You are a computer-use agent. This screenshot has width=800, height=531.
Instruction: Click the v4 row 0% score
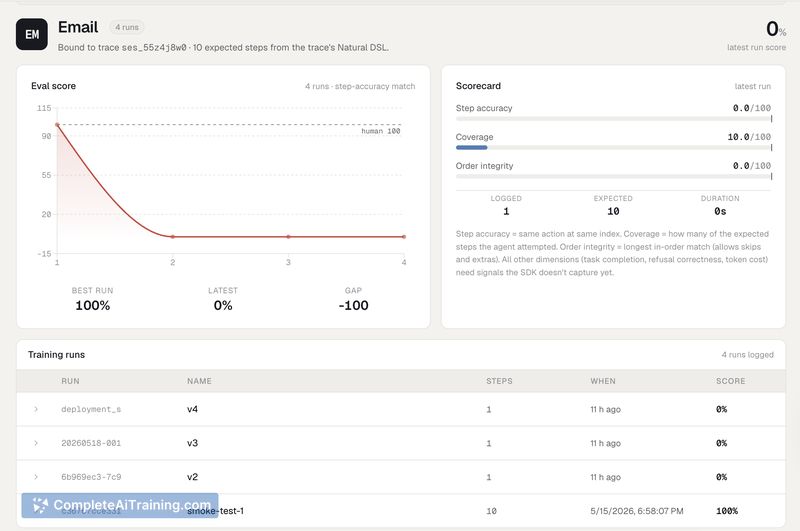(721, 409)
